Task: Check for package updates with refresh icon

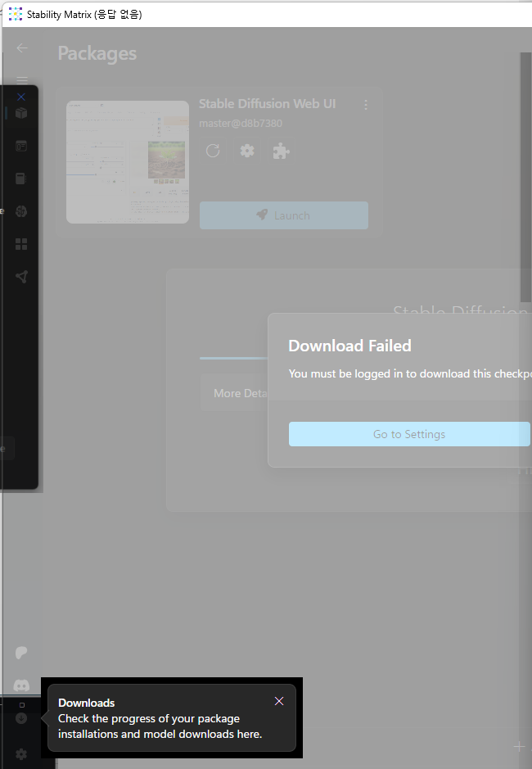Action: coord(213,151)
